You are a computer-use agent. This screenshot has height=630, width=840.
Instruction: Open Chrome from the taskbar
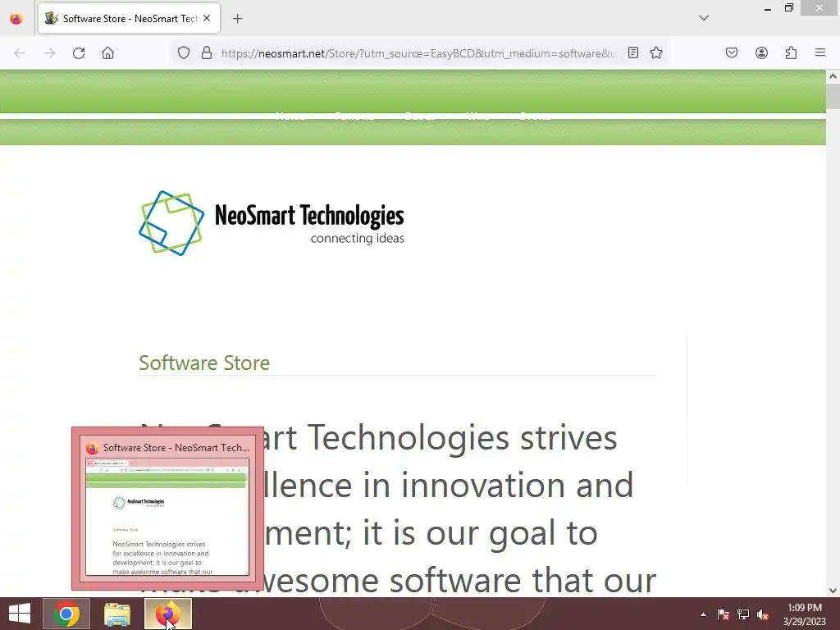tap(66, 614)
